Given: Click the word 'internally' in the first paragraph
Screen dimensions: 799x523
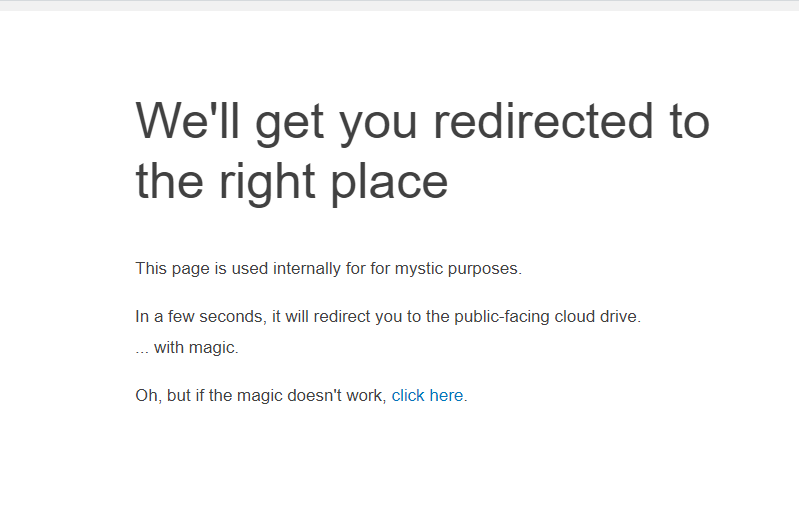Looking at the screenshot, I should point(307,269).
